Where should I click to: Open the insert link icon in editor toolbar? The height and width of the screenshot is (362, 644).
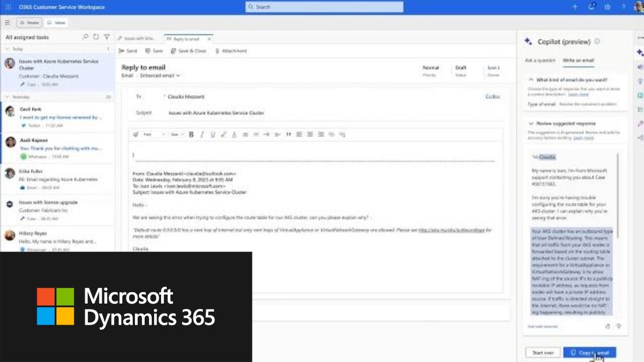[x=331, y=134]
